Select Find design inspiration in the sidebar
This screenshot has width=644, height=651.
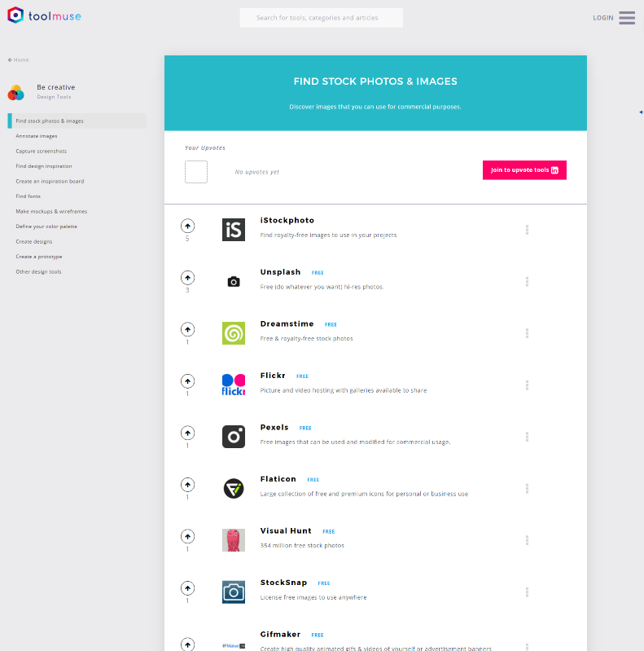[x=44, y=166]
